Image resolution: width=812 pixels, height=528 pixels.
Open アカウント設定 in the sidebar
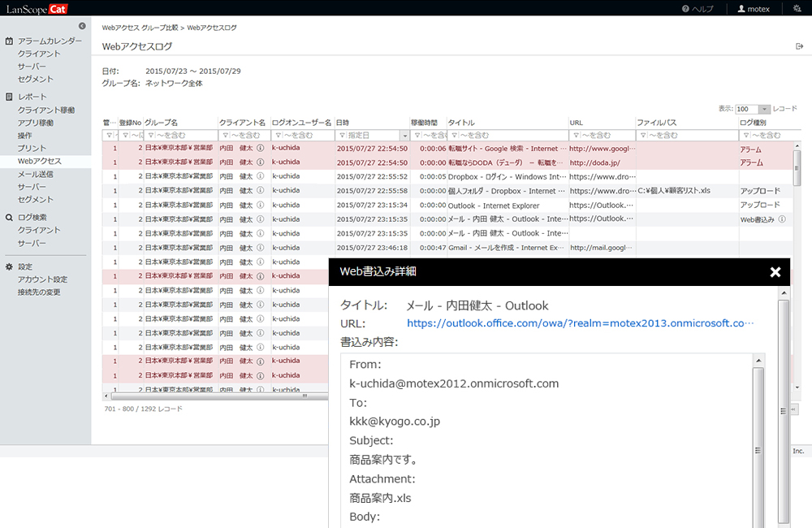(x=42, y=279)
